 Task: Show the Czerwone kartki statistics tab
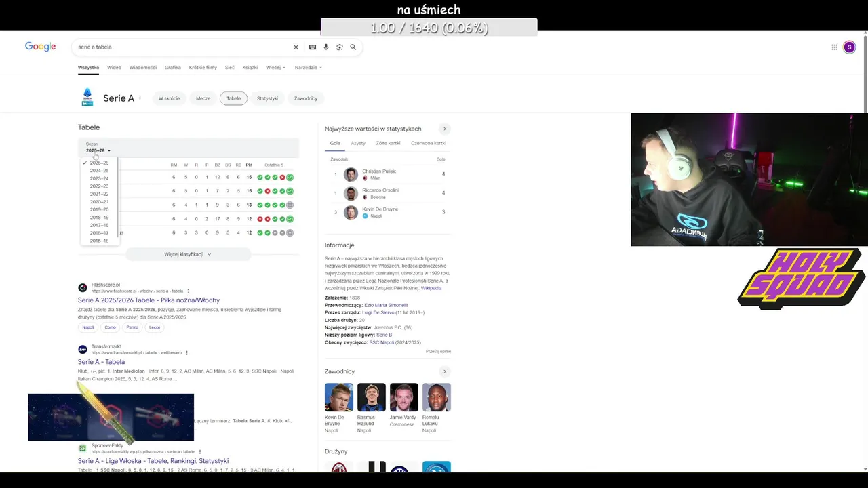[429, 143]
